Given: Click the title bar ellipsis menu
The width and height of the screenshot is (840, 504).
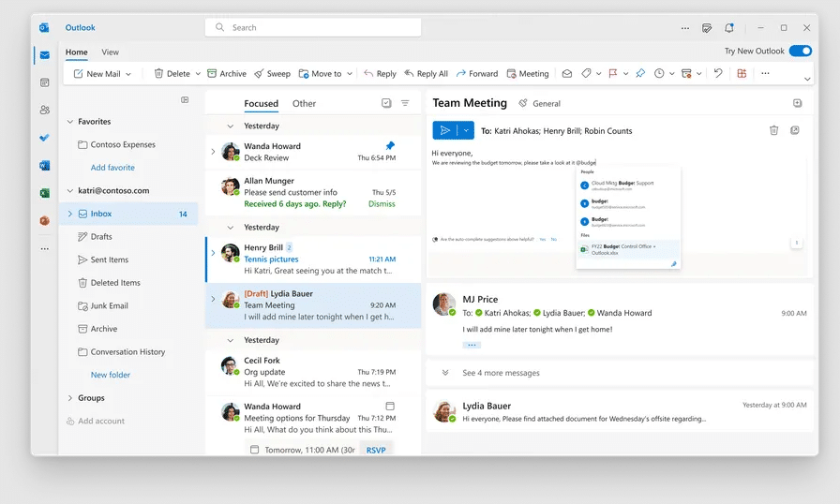Looking at the screenshot, I should (685, 28).
